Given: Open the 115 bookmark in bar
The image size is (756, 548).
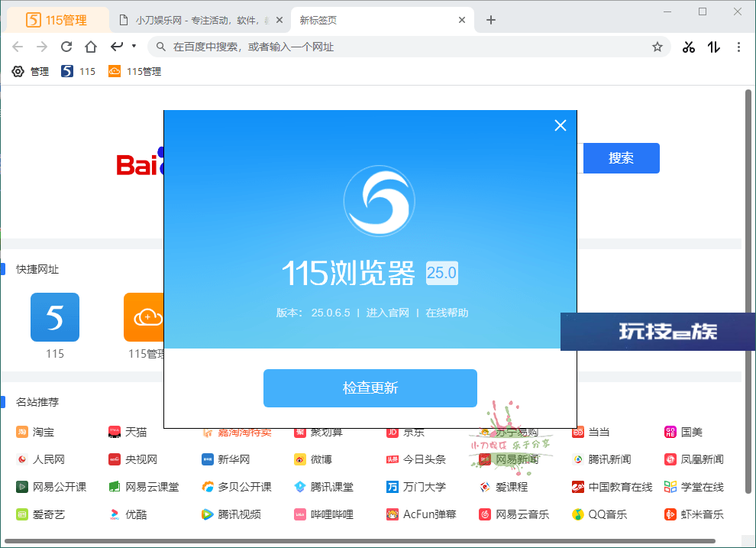Looking at the screenshot, I should point(78,71).
